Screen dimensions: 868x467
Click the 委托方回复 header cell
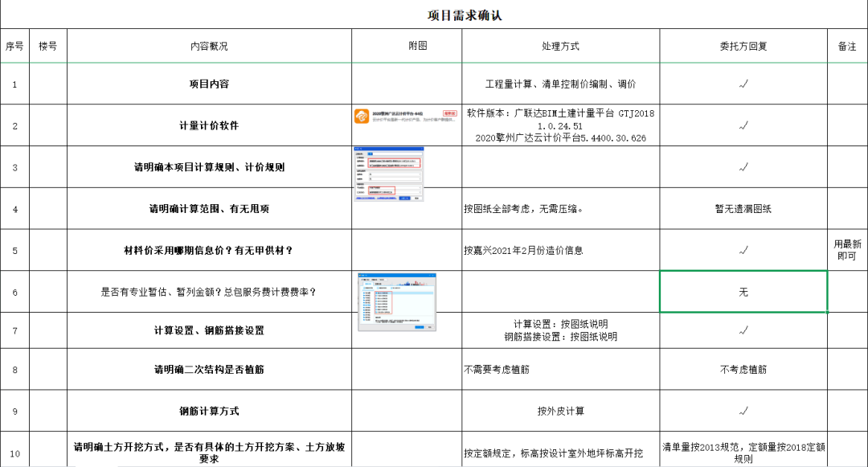click(743, 46)
